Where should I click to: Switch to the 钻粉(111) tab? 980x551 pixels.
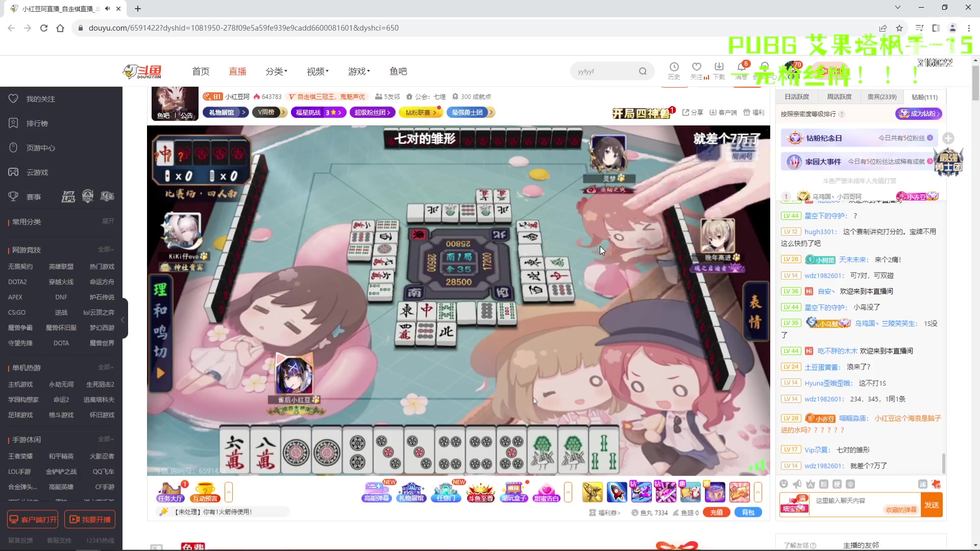click(924, 97)
